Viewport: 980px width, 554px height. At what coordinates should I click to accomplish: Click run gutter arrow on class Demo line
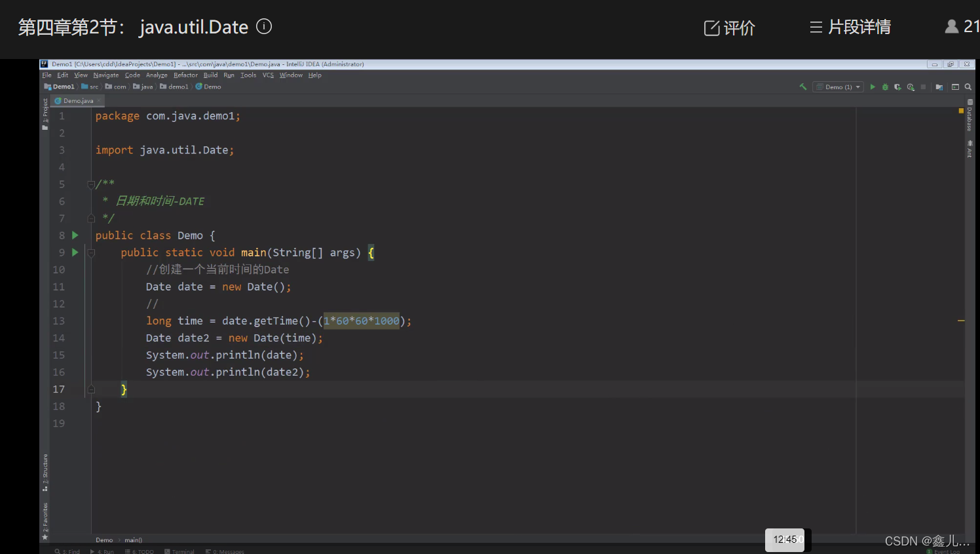click(75, 235)
